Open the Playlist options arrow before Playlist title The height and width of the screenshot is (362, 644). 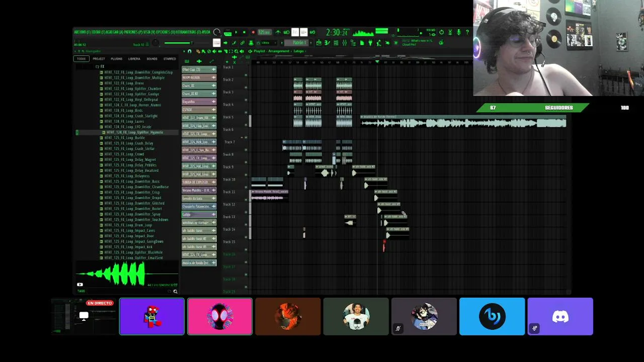point(250,51)
